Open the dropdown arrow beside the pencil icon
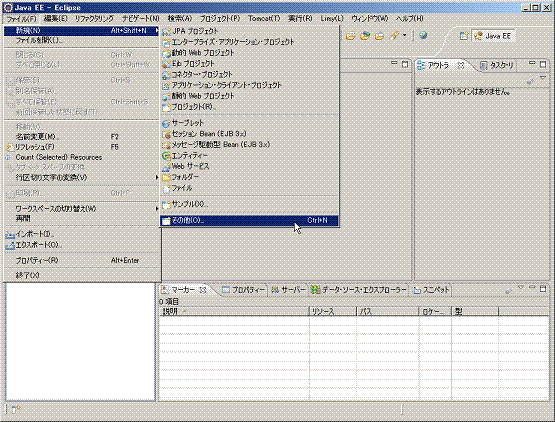Screen dimensions: 555x422 tap(405, 35)
